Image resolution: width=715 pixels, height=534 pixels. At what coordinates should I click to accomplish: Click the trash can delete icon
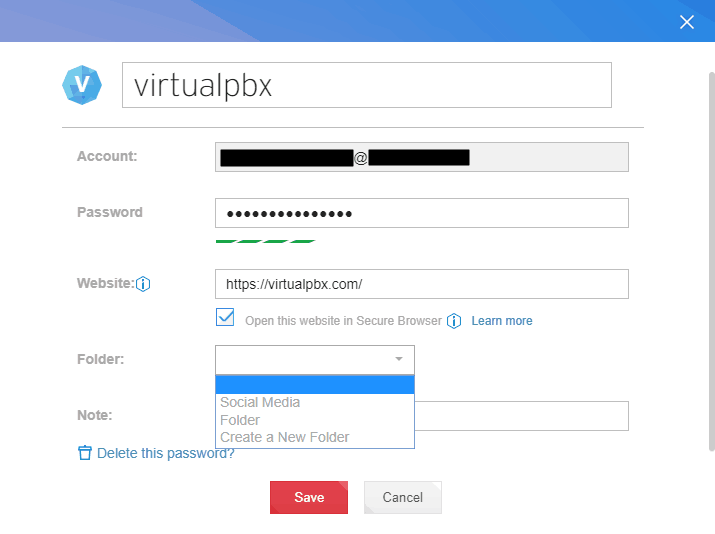point(85,453)
